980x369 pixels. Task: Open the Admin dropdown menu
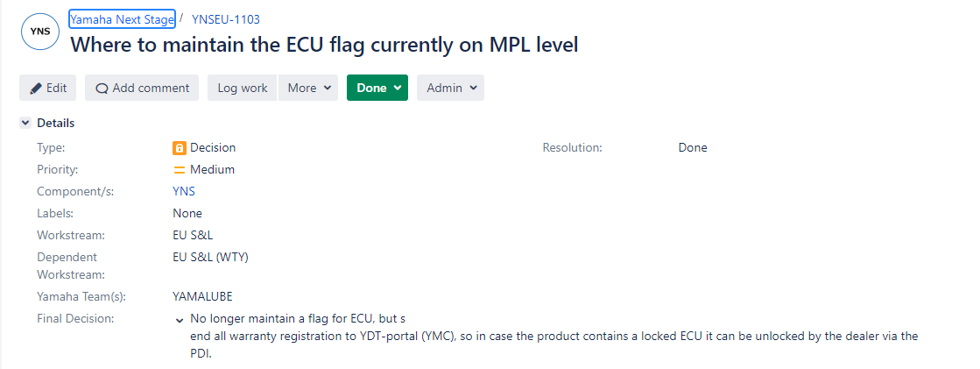[451, 89]
